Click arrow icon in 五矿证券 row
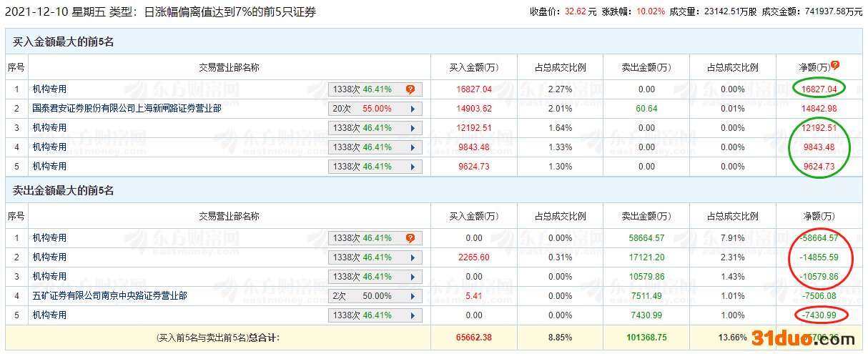868x354 pixels. (413, 296)
